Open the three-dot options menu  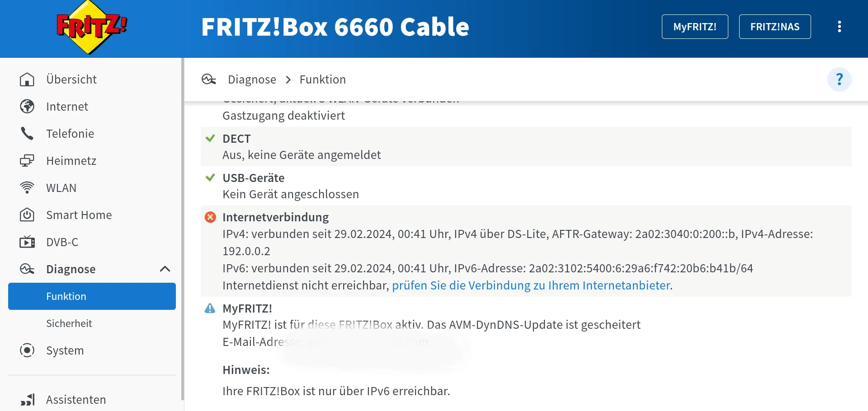point(839,27)
